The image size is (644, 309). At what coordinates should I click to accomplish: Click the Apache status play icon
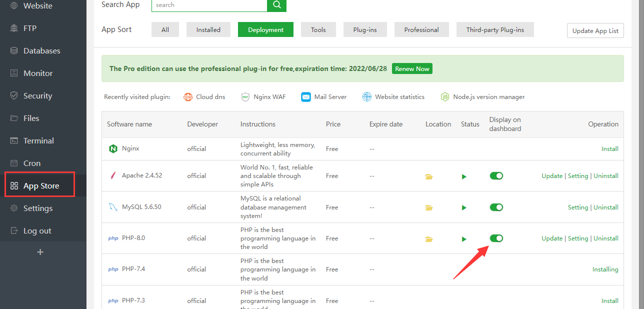pos(464,176)
